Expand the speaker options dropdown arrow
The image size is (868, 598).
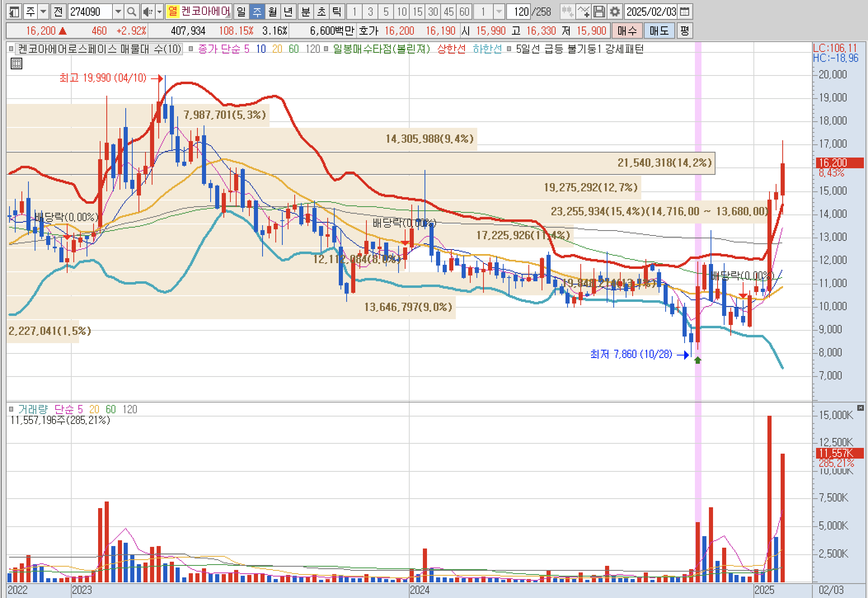pyautogui.click(x=160, y=12)
